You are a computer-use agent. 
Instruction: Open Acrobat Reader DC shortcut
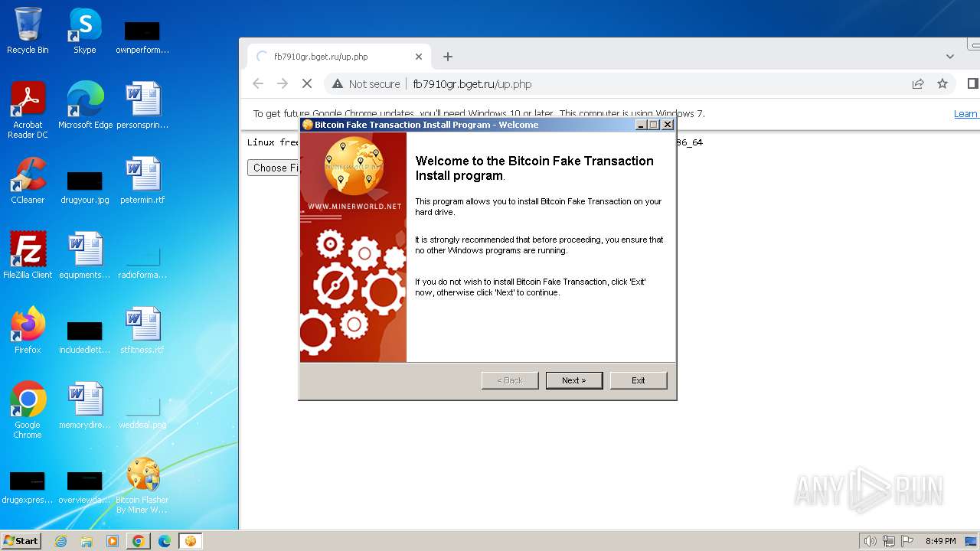coord(28,109)
